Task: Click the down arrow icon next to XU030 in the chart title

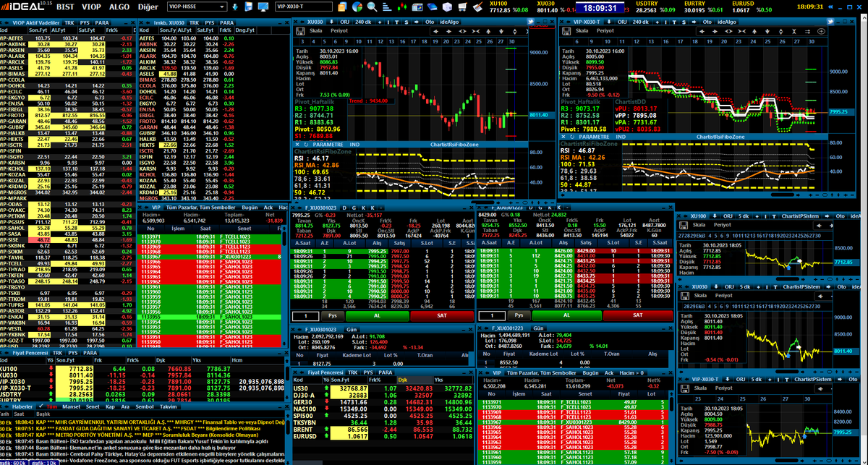Action: [331, 22]
